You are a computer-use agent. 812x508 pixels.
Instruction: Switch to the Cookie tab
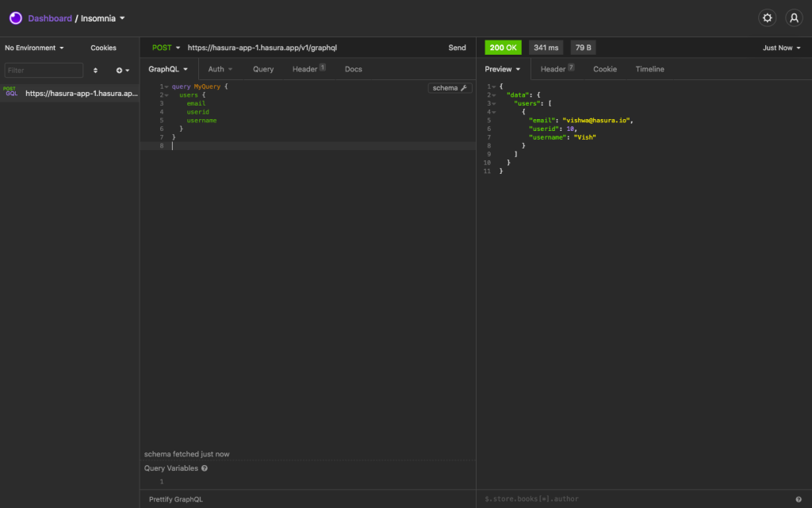tap(605, 69)
